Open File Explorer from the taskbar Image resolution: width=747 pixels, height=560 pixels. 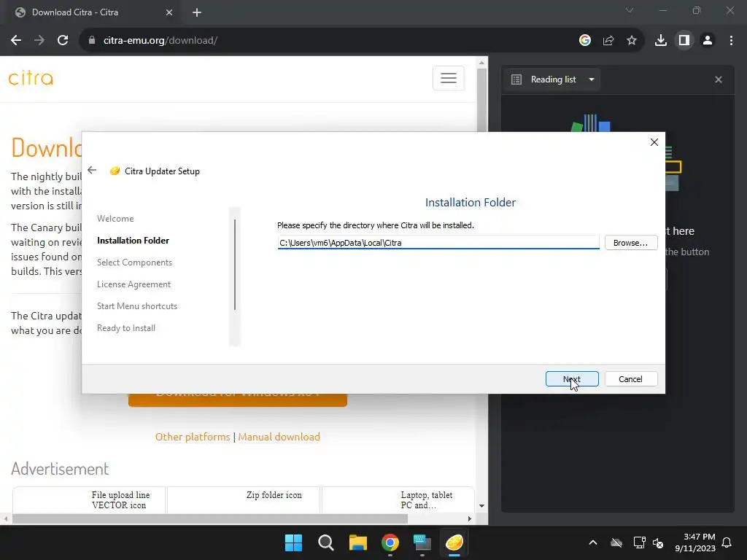tap(357, 542)
